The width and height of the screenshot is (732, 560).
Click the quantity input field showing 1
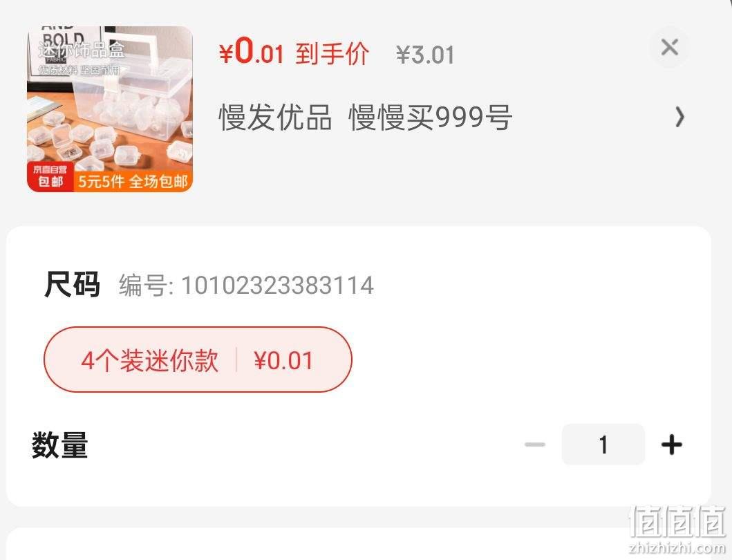603,444
